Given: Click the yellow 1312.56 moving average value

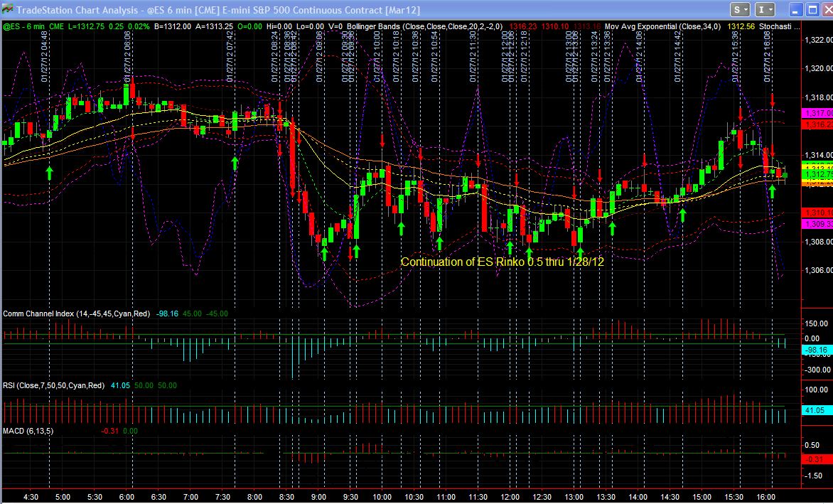Looking at the screenshot, I should (x=741, y=26).
